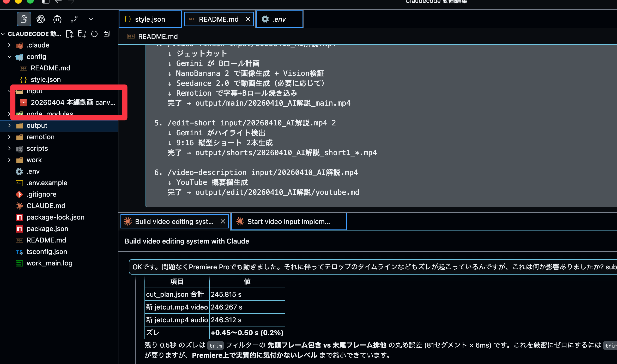This screenshot has width=617, height=364.
Task: Close Build video editing system chat tab
Action: click(223, 222)
